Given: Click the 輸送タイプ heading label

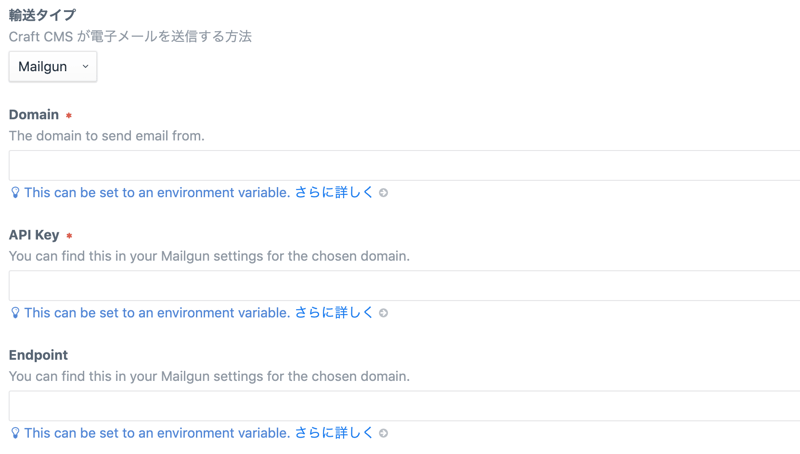Looking at the screenshot, I should point(42,15).
